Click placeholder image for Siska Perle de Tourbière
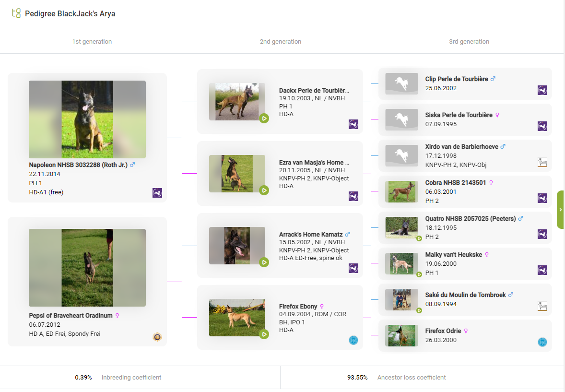 [402, 119]
